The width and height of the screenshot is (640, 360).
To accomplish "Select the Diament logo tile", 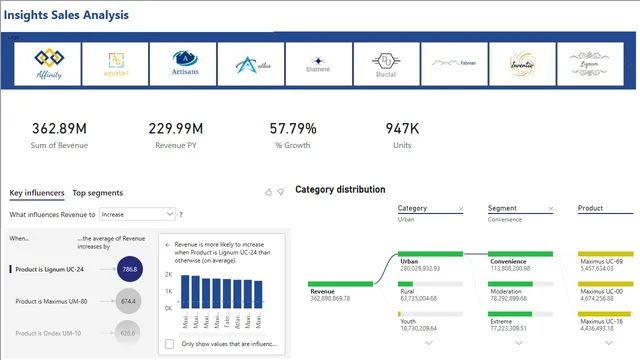I will click(x=319, y=64).
